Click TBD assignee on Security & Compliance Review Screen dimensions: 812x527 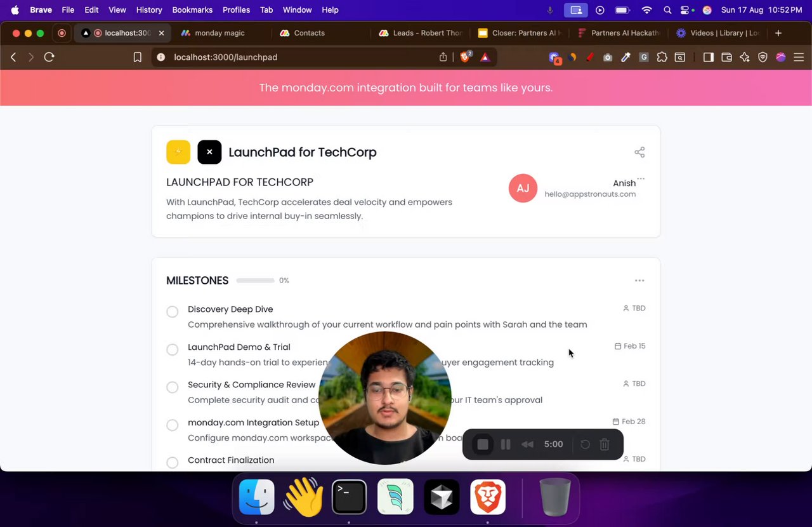(x=634, y=384)
